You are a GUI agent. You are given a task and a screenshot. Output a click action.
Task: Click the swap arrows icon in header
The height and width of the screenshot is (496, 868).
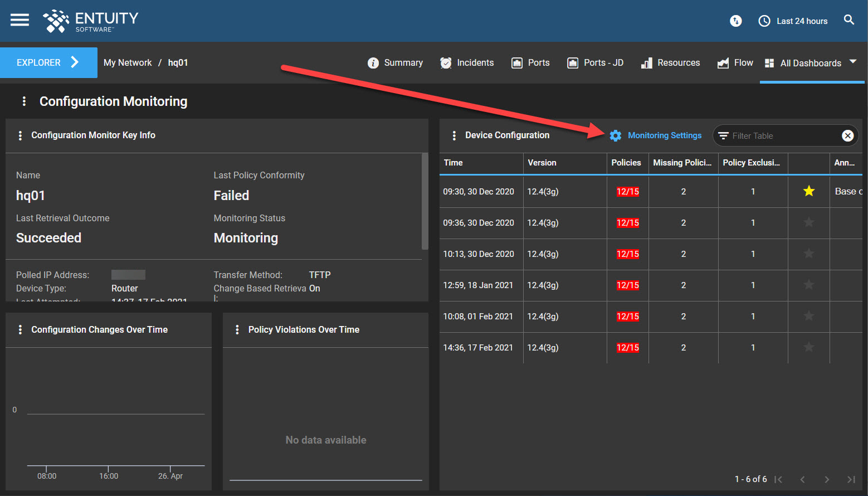[736, 21]
